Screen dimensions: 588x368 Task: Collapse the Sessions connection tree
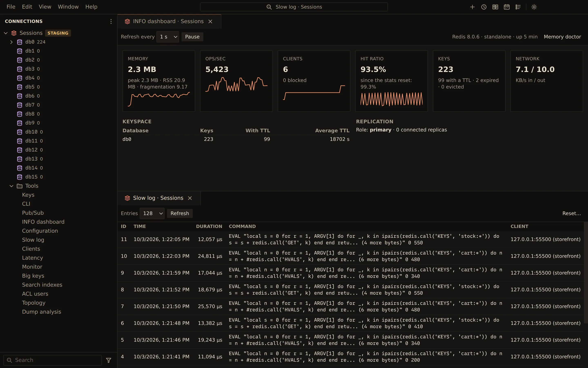click(6, 33)
